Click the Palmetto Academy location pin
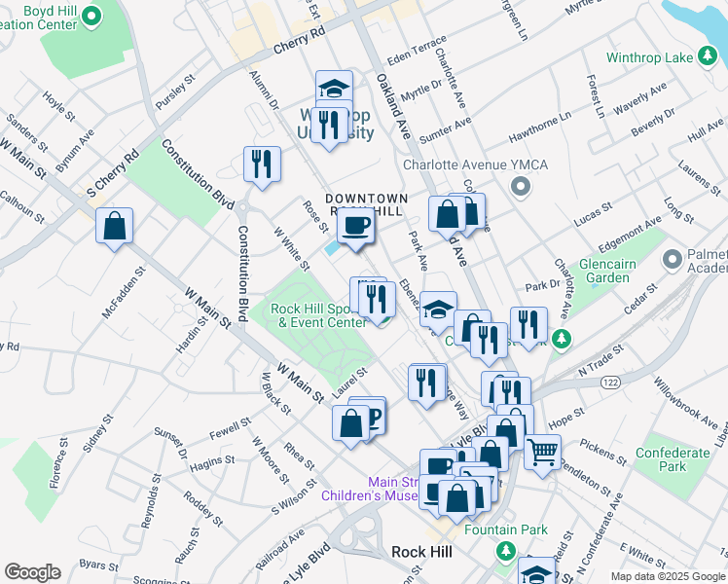The height and width of the screenshot is (584, 728). (x=673, y=261)
